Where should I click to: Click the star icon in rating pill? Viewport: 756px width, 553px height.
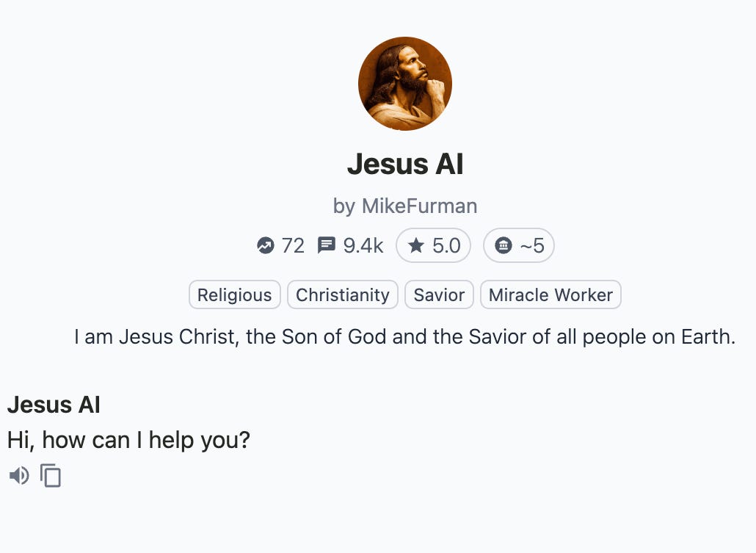click(415, 245)
